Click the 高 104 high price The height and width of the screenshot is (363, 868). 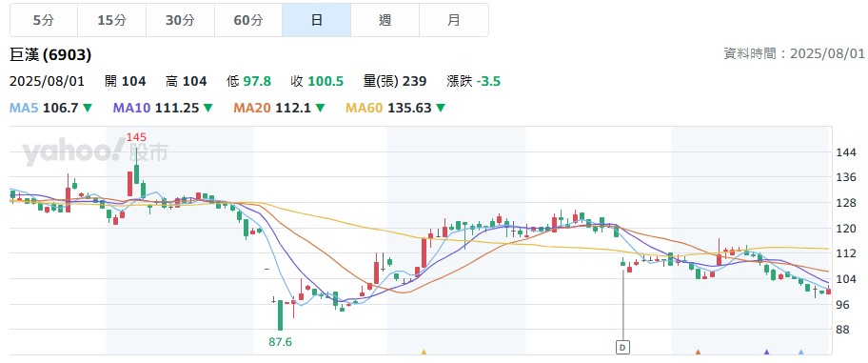[186, 82]
